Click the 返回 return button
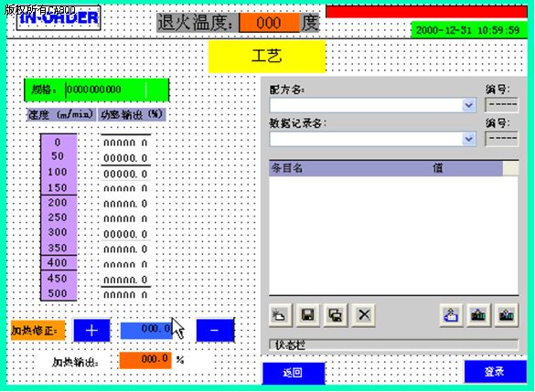The image size is (535, 392). [x=293, y=373]
